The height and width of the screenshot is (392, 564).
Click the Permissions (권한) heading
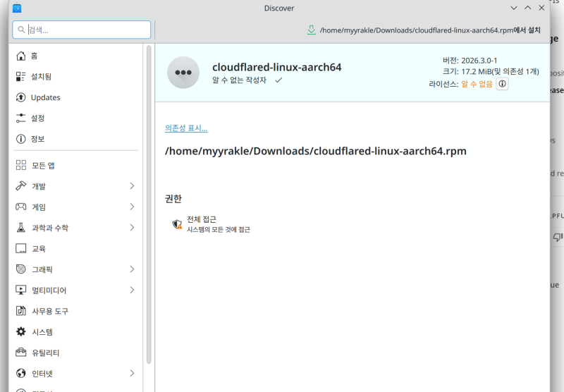click(x=173, y=199)
